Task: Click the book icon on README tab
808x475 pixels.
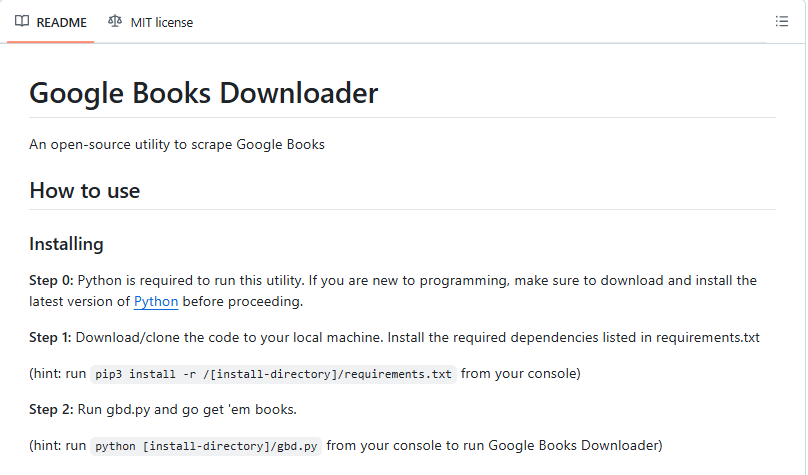Action: pyautogui.click(x=22, y=21)
